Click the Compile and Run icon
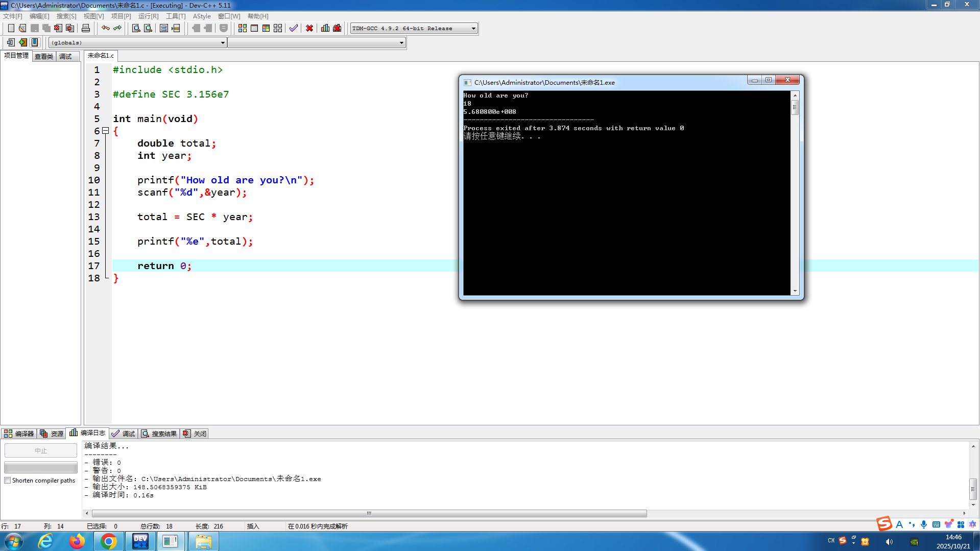Image resolution: width=980 pixels, height=551 pixels. click(266, 28)
